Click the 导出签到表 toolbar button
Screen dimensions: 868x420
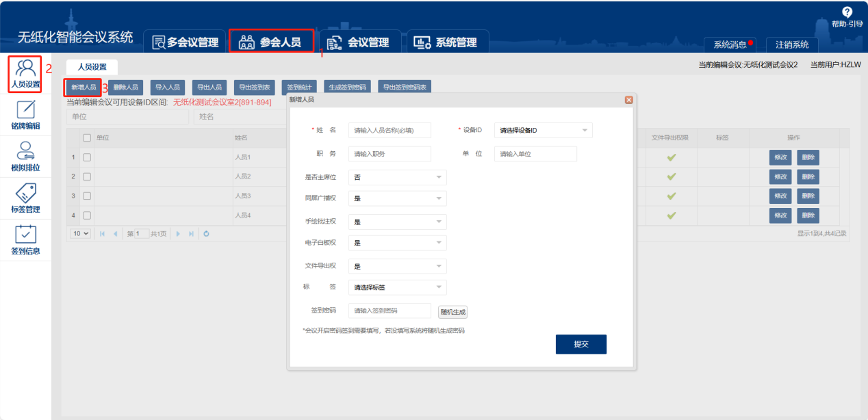[x=255, y=88]
